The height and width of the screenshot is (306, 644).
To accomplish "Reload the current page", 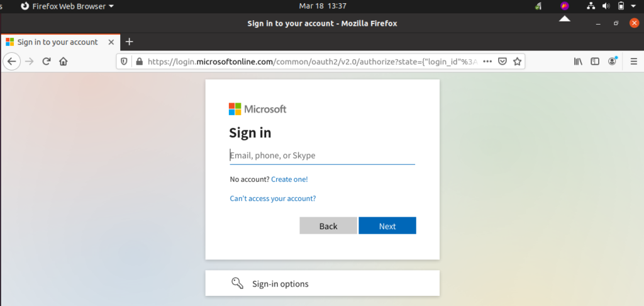I will 47,62.
